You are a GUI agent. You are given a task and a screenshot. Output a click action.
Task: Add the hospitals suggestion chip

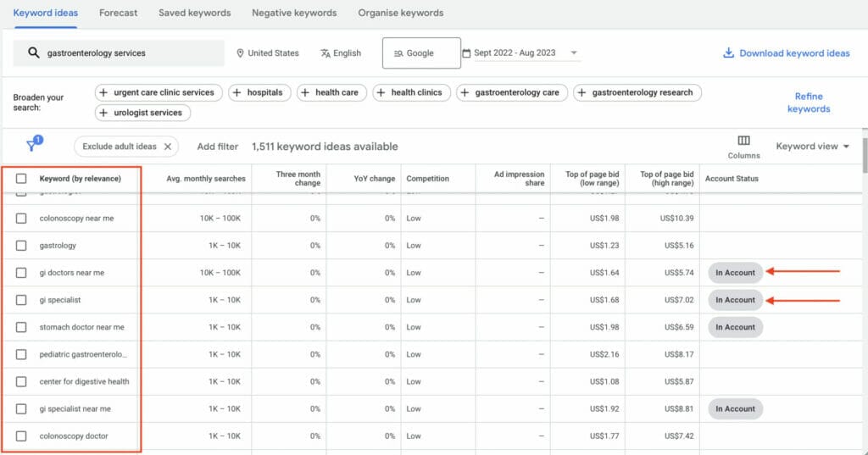click(260, 92)
